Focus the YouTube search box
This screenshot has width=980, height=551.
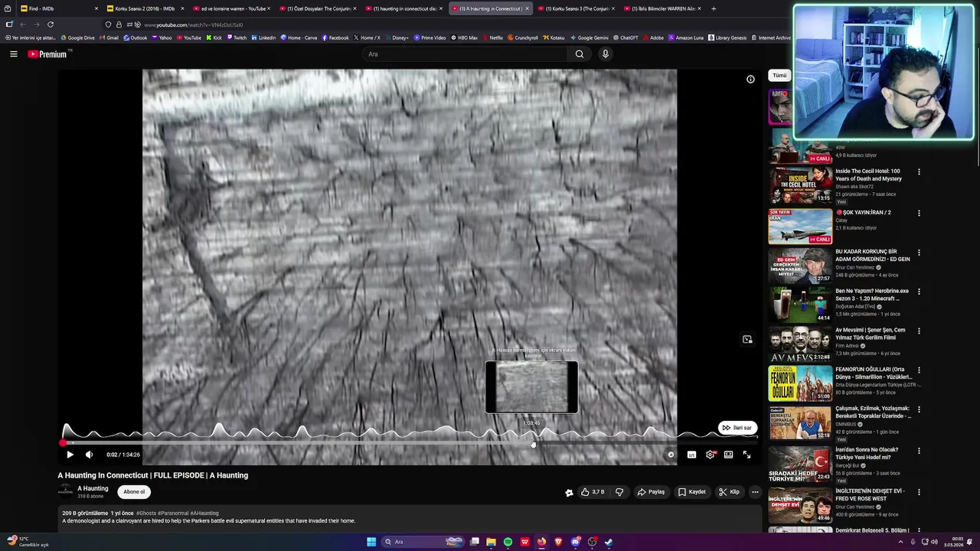tap(465, 54)
